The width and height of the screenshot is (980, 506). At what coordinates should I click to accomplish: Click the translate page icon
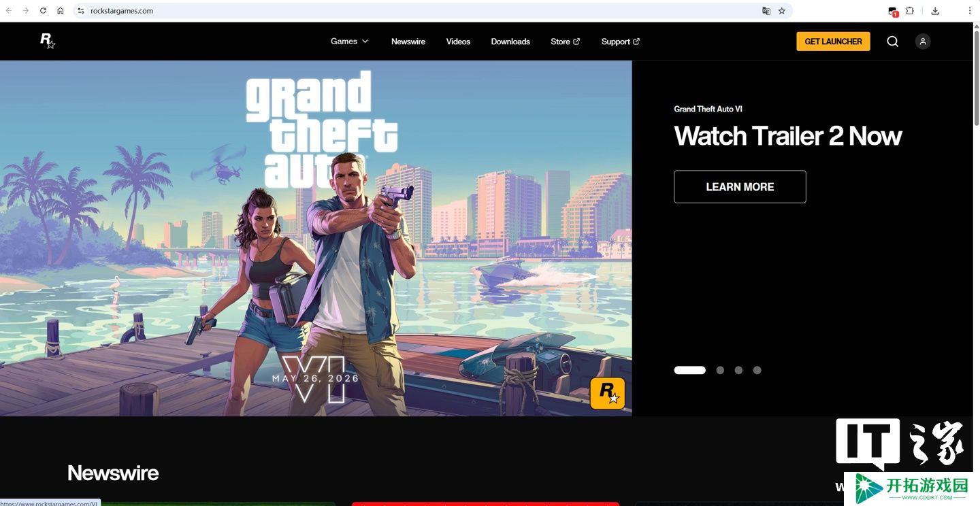766,11
